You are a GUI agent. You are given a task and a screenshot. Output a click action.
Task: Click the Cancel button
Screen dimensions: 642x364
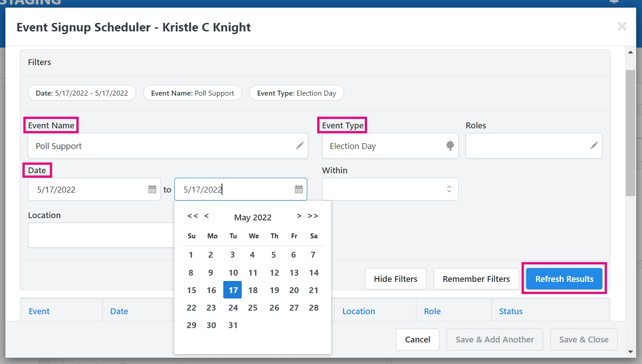click(417, 340)
